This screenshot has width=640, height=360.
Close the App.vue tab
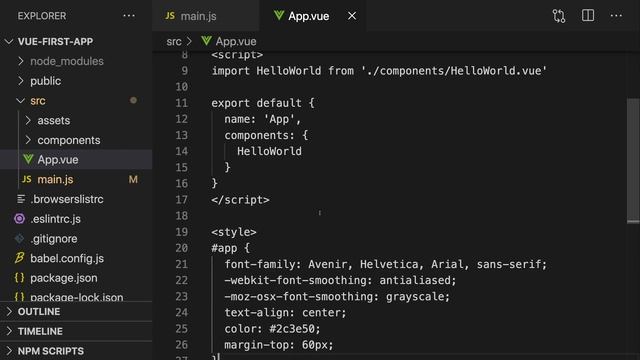352,16
